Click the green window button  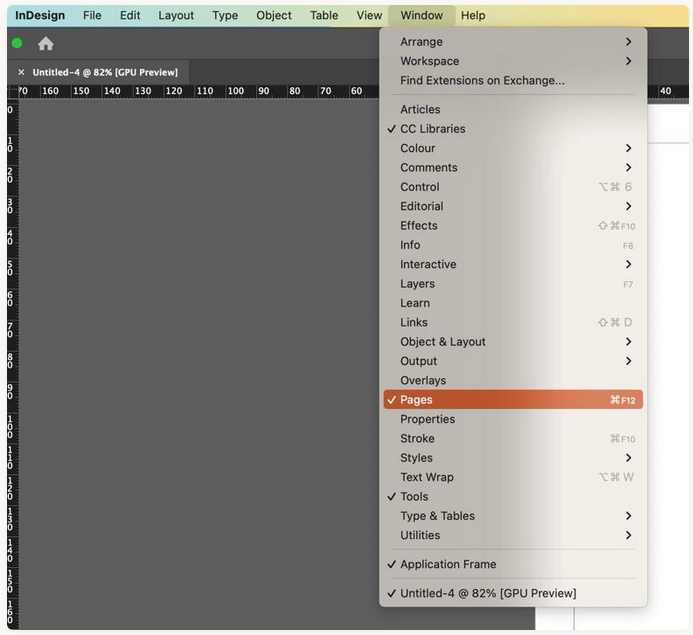tap(17, 43)
